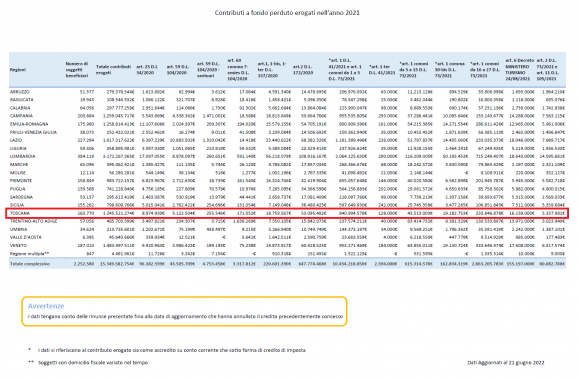578x380 pixels.
Task: Click the art. 6 Decreto Ministero Turismo header
Action: tap(519, 70)
